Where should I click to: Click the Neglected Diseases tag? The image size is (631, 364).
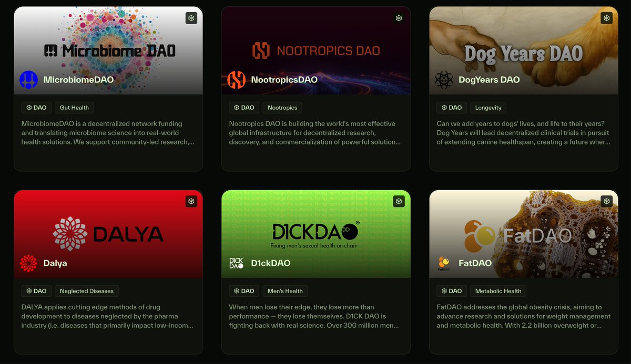(87, 291)
